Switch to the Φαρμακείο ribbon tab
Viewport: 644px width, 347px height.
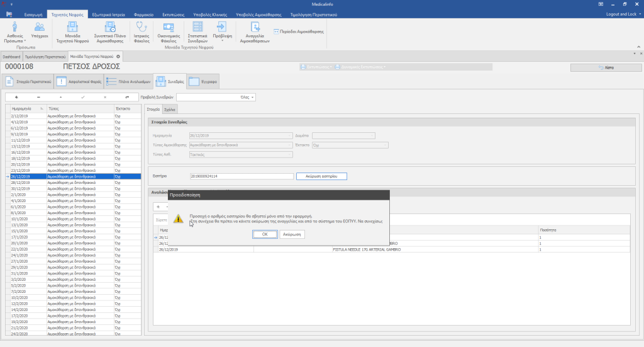pos(145,13)
